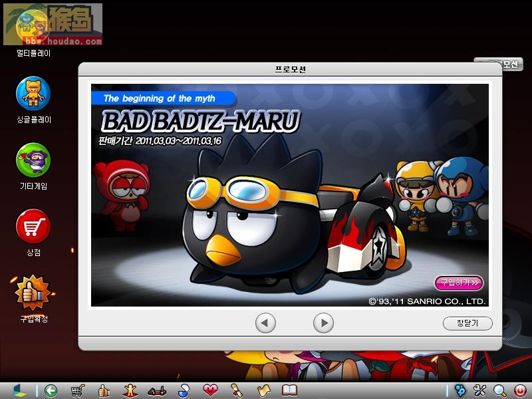
Task: Click the character figure icon in bottom toolbar
Action: tap(130, 391)
